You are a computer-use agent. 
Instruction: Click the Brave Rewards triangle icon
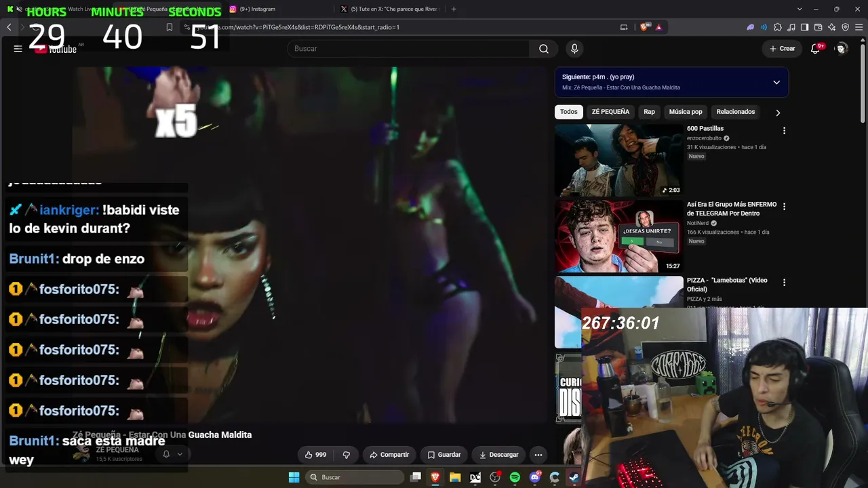[658, 27]
